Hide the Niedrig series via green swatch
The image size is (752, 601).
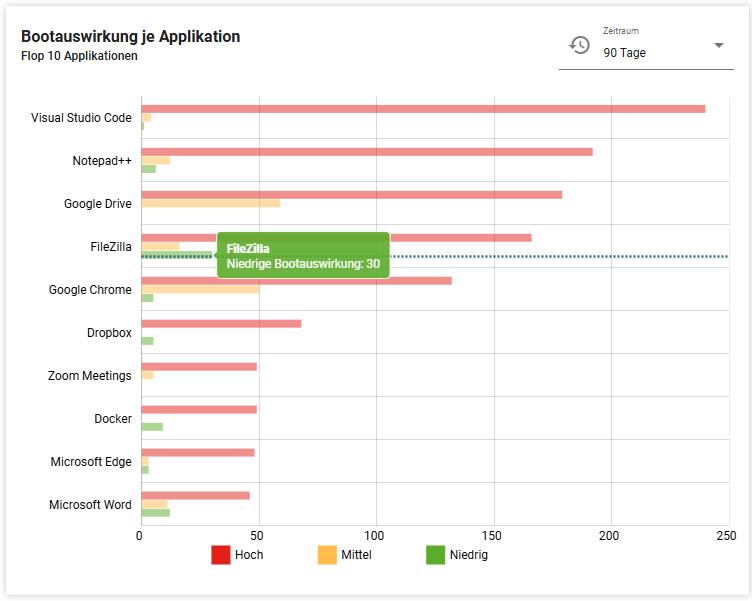pyautogui.click(x=435, y=554)
